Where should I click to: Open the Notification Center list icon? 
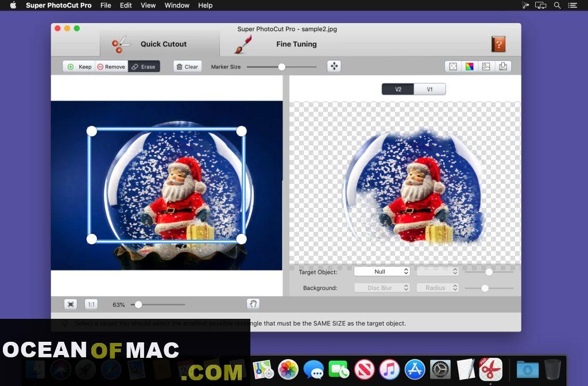(x=572, y=5)
